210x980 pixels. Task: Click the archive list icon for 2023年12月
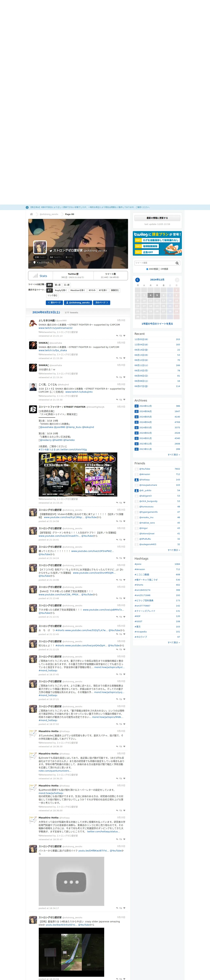(136, 444)
